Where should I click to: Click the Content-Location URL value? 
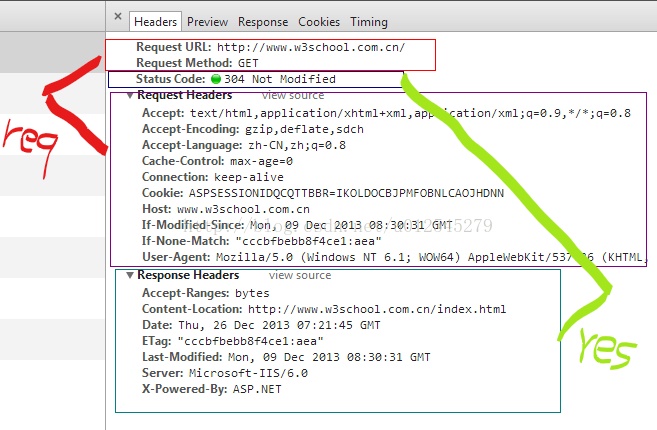[377, 309]
